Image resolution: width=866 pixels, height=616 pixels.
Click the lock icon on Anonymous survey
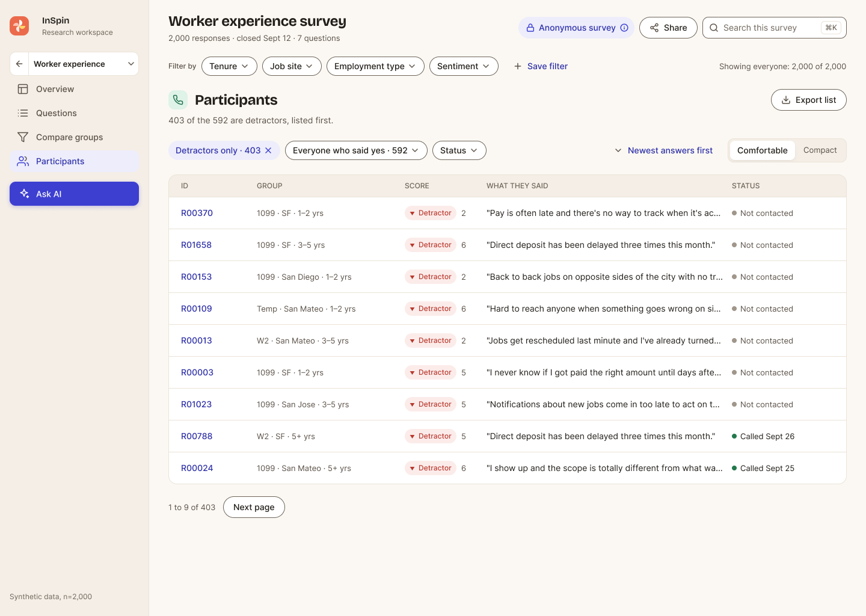[x=530, y=28]
